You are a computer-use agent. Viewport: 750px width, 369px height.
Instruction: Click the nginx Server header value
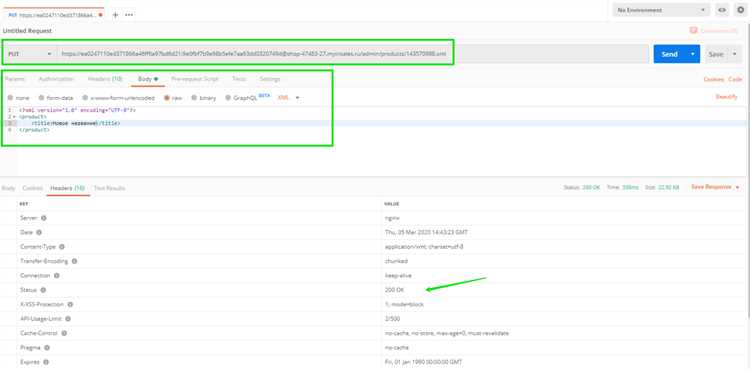point(391,218)
